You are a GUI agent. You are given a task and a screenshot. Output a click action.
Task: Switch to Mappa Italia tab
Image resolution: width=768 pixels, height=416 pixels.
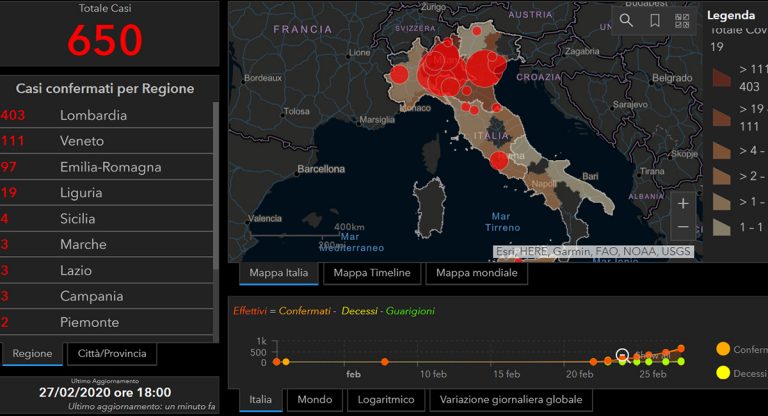(279, 273)
